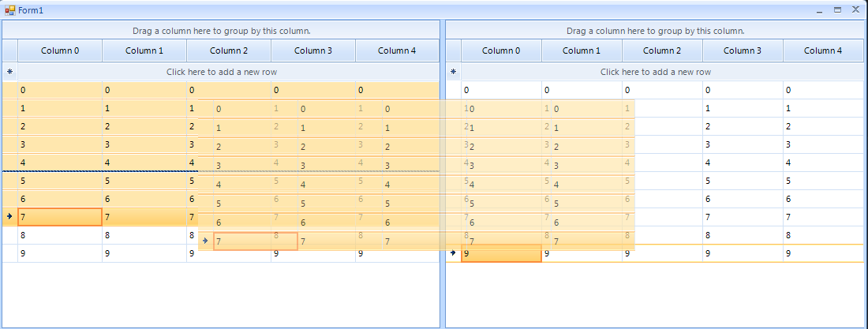Click Column 0 header in right grid

tap(501, 50)
